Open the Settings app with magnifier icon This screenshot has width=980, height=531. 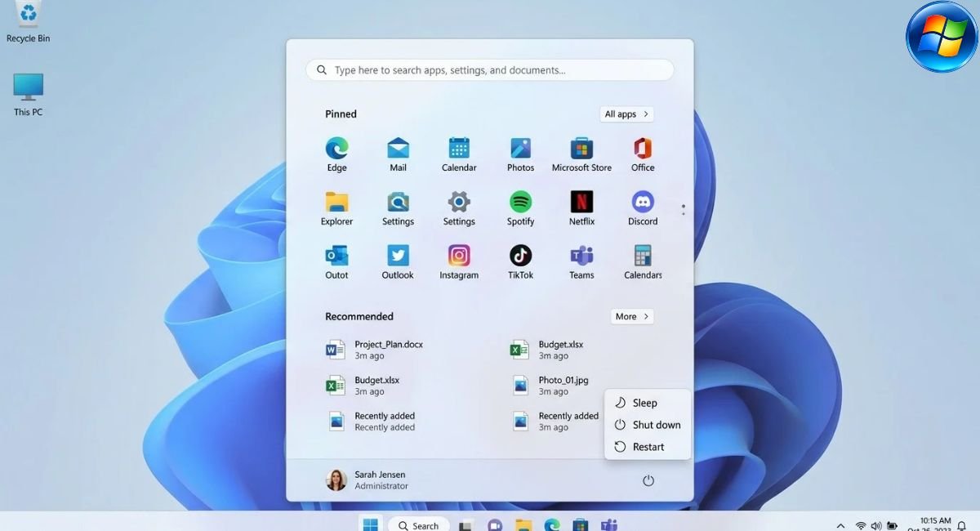(x=398, y=208)
